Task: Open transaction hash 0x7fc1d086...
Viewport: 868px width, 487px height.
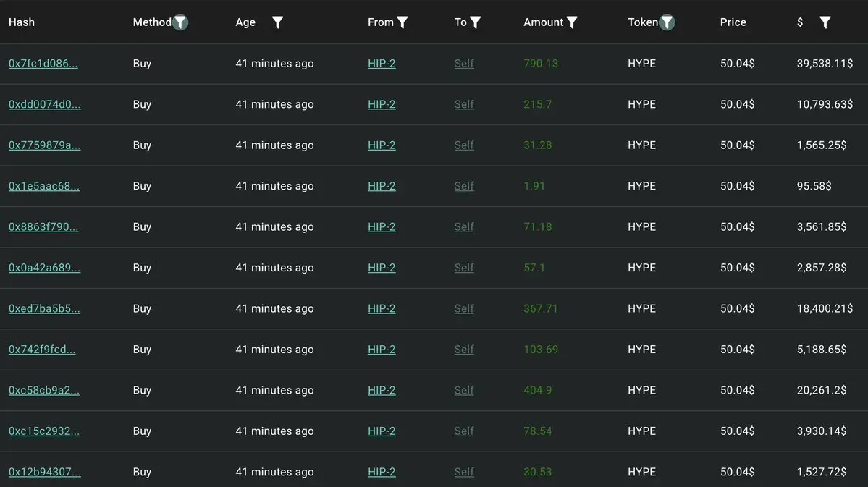Action: (x=43, y=63)
